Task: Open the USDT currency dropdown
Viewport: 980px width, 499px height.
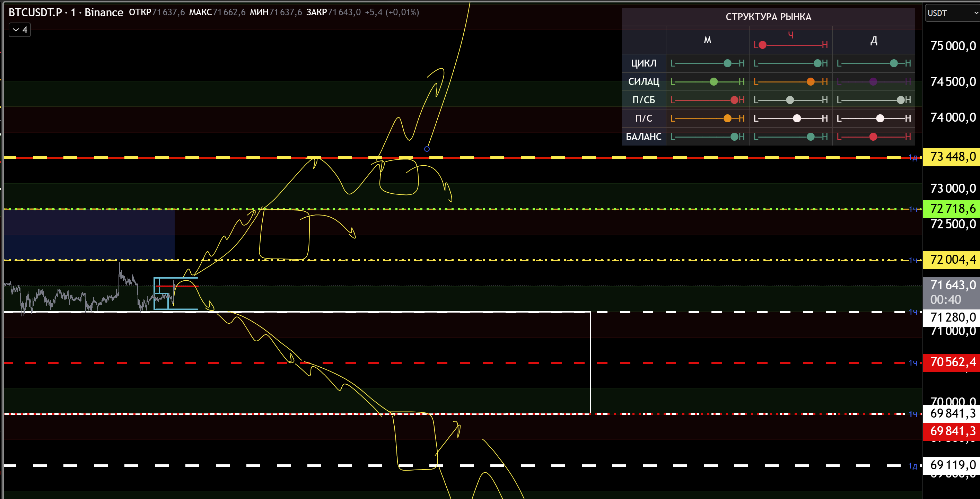Action: tap(950, 13)
